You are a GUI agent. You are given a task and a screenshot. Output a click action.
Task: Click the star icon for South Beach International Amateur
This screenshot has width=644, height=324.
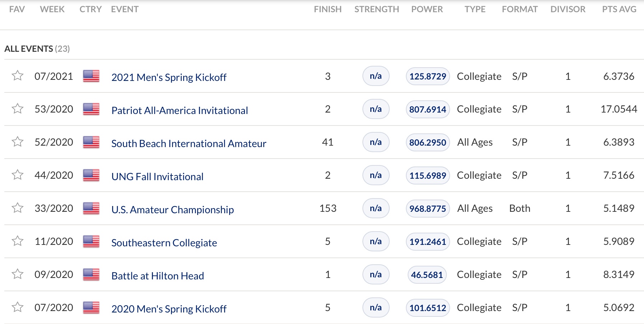[x=18, y=142]
